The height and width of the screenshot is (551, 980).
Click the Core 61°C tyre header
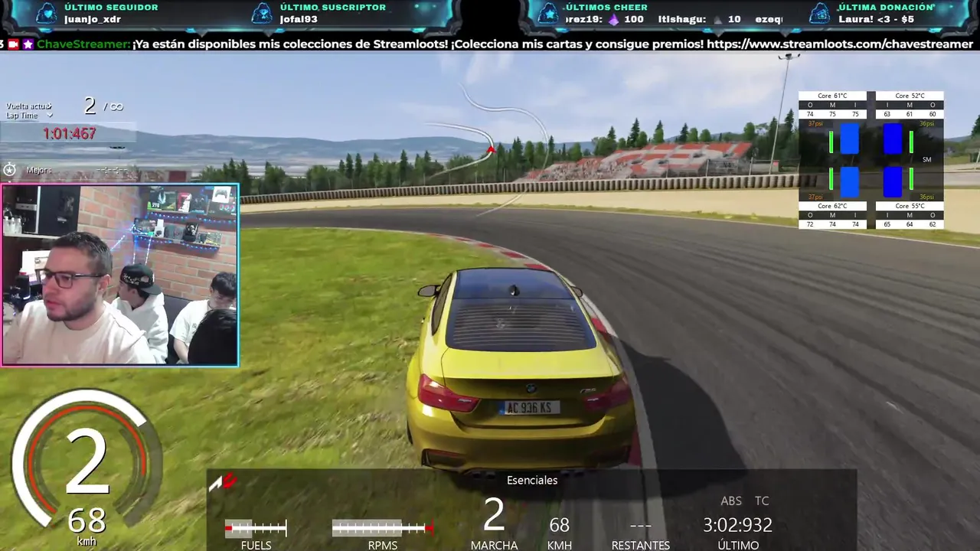tap(832, 96)
